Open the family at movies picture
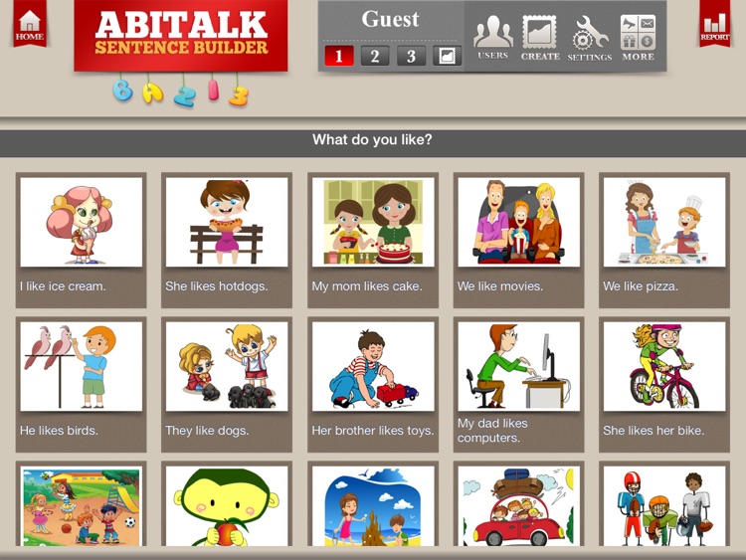Image resolution: width=746 pixels, height=560 pixels. tap(518, 222)
